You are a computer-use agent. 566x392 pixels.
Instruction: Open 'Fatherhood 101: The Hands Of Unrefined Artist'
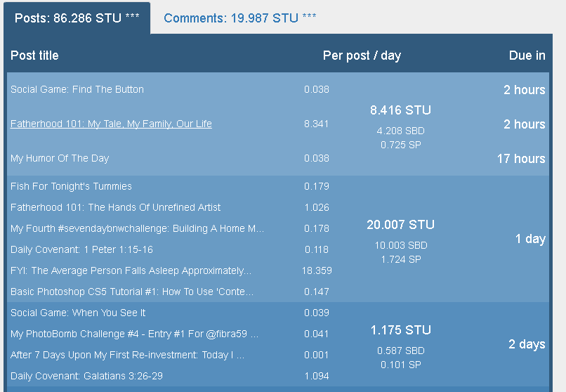(115, 207)
